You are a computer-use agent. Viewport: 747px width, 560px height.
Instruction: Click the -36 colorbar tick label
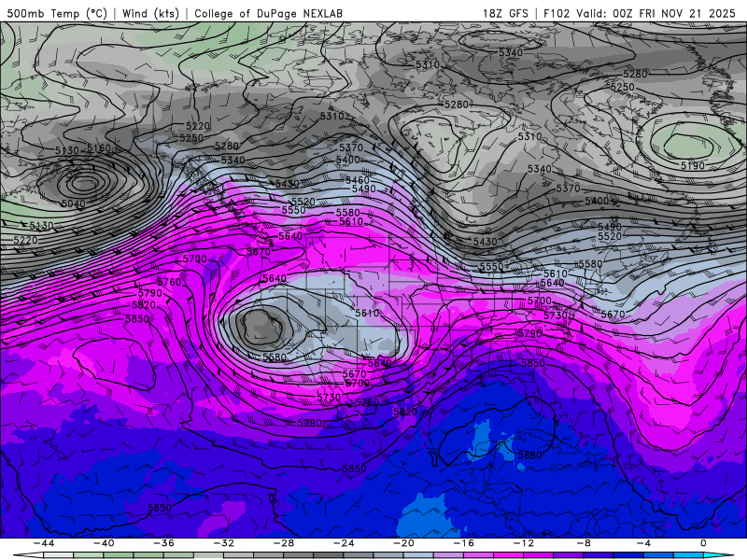click(164, 543)
